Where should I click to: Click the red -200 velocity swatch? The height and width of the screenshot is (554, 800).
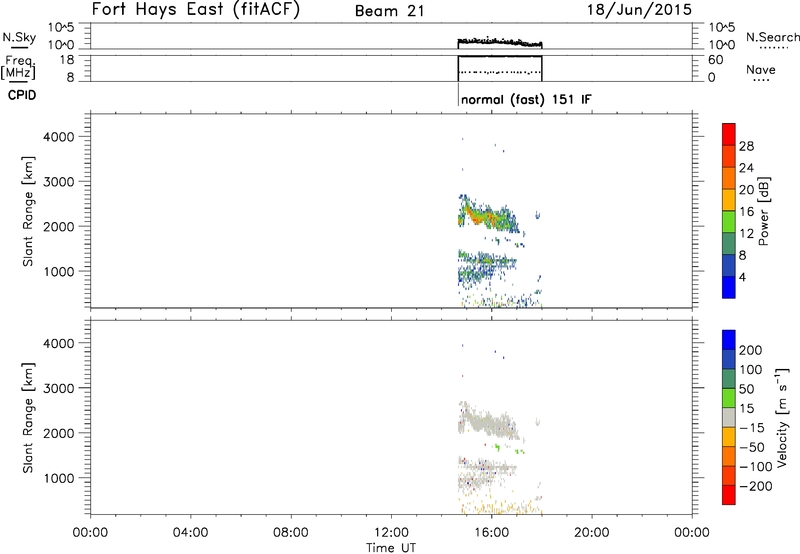click(729, 495)
